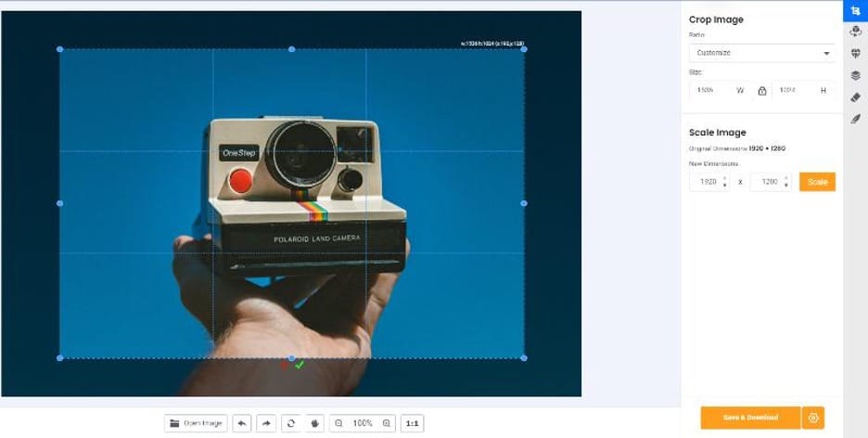This screenshot has width=868, height=438.
Task: Zoom in using magnifier plus icon
Action: click(387, 423)
